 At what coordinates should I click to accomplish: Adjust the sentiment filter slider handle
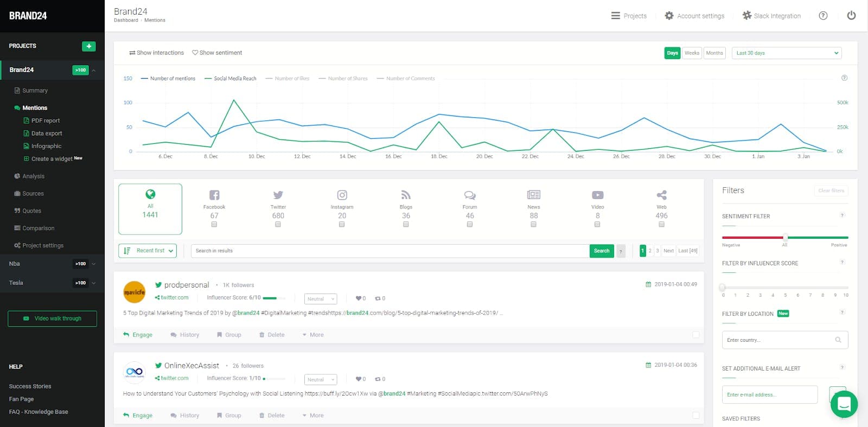[x=786, y=237]
